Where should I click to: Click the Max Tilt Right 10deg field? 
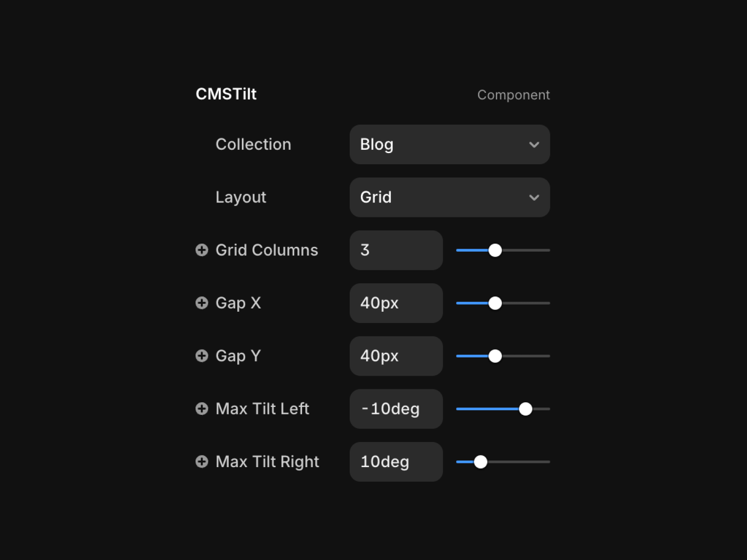396,462
